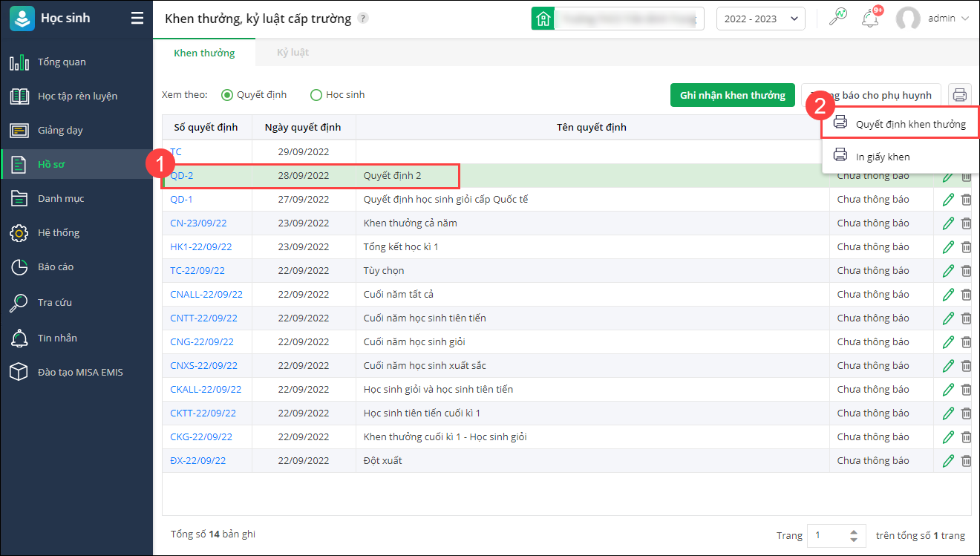Edit the Cuối năm tất cả row
Screen dimensions: 980x556
948,294
